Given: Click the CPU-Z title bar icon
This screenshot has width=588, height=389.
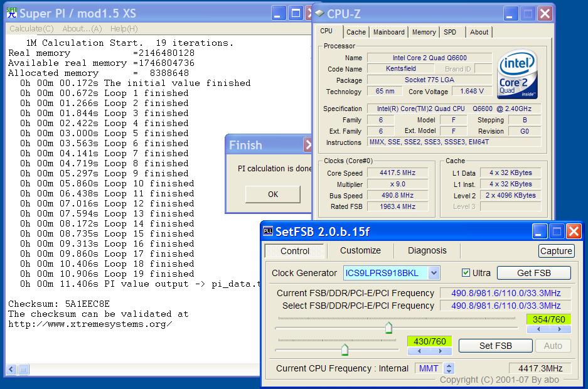Looking at the screenshot, I should click(x=319, y=13).
